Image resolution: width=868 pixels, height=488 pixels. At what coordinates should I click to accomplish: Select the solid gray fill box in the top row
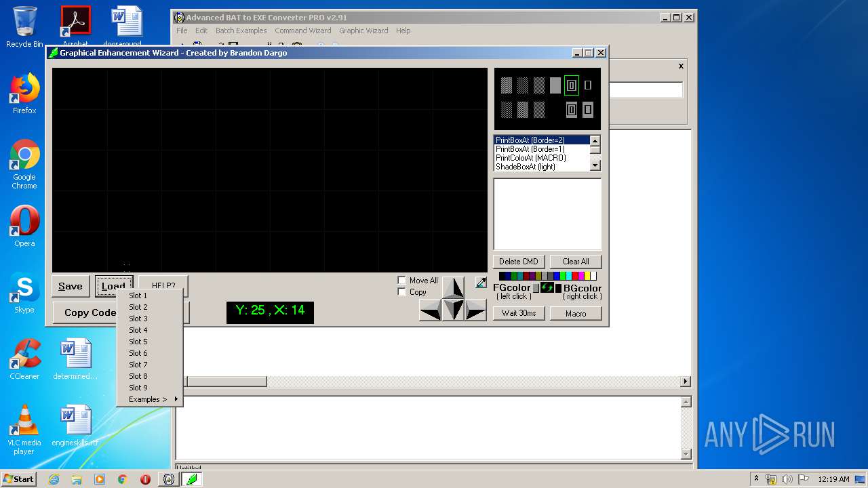[x=555, y=85]
